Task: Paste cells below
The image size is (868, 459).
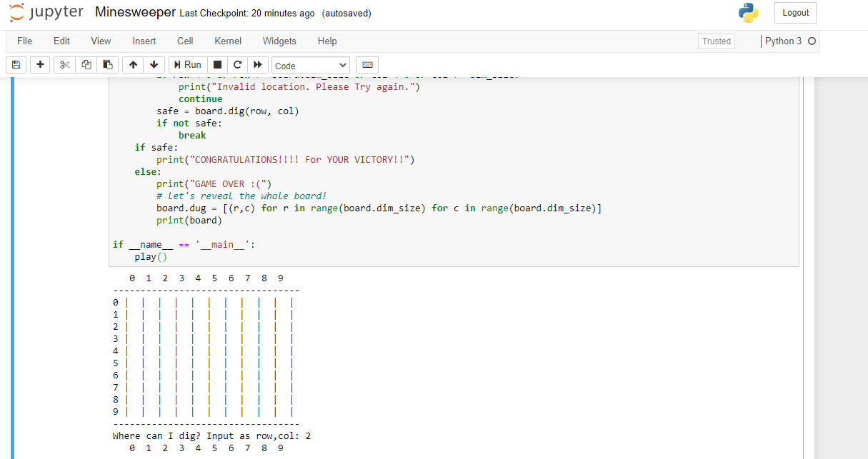Action: coord(107,64)
